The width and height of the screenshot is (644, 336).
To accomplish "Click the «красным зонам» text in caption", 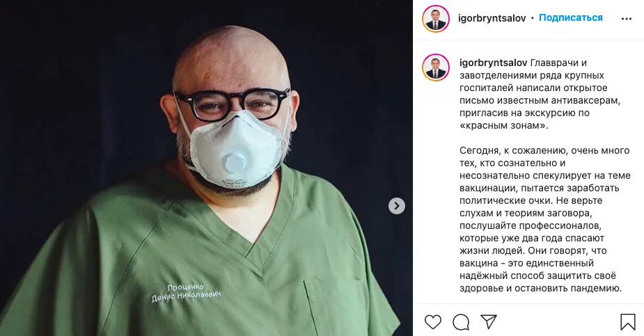I will (x=504, y=125).
